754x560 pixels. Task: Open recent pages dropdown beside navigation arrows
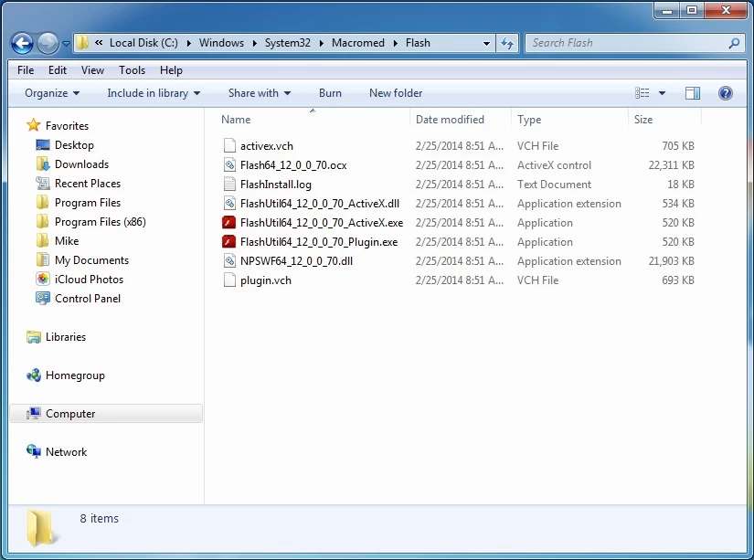click(66, 44)
